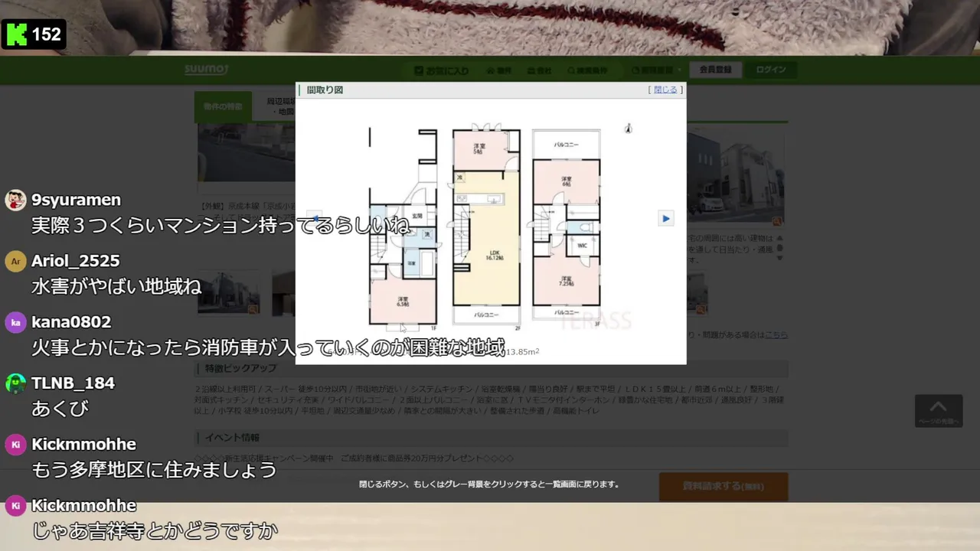This screenshot has height=551, width=980.
Task: Click kana0802's avatar in chat
Action: [x=15, y=322]
